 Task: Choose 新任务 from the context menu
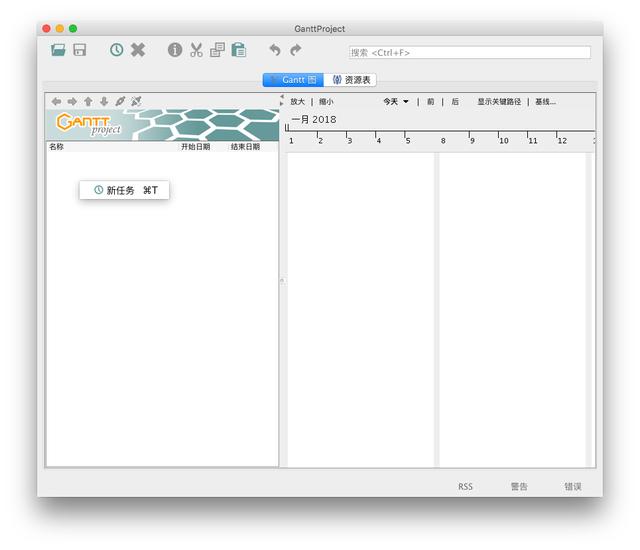[x=125, y=190]
